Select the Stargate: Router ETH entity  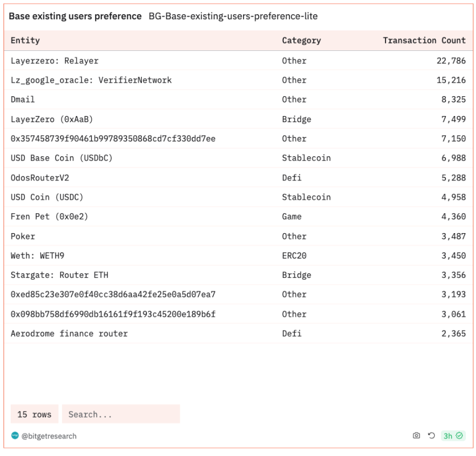(x=59, y=275)
